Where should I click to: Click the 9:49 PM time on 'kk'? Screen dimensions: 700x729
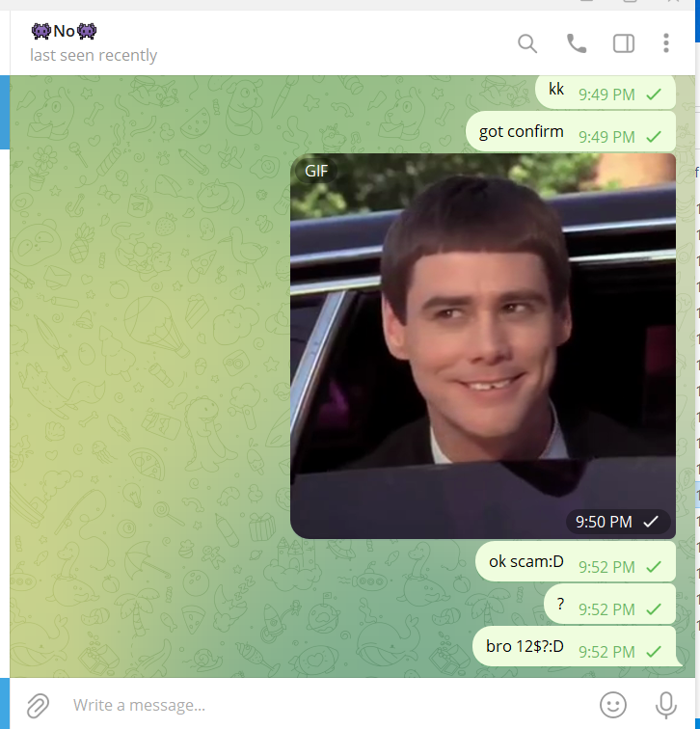606,94
